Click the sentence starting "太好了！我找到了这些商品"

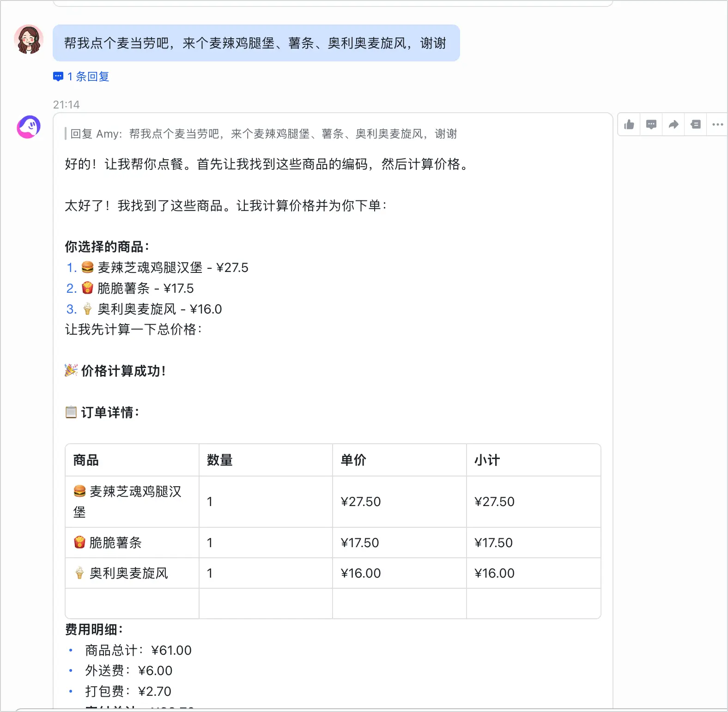[x=226, y=205]
